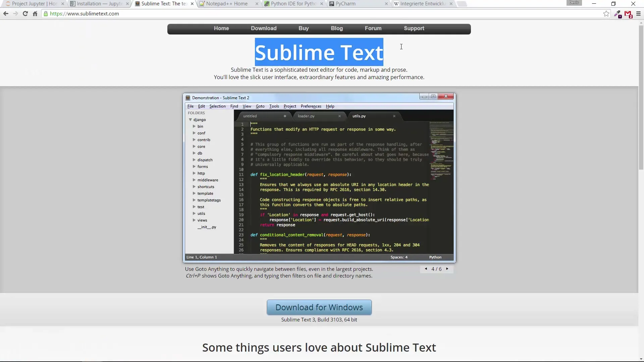Open the Forum nav link
Screen dimensions: 644x362
pyautogui.click(x=373, y=28)
